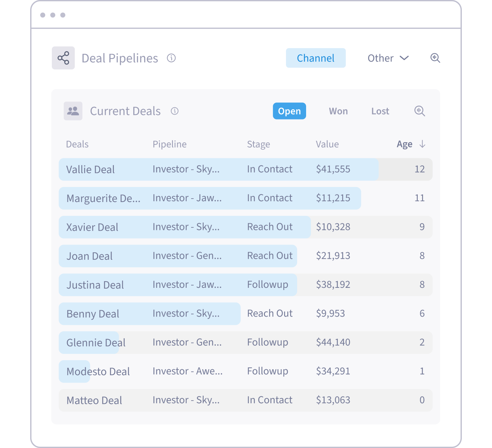
Task: Click the share icon beside Deal Pipelines
Action: click(x=63, y=58)
